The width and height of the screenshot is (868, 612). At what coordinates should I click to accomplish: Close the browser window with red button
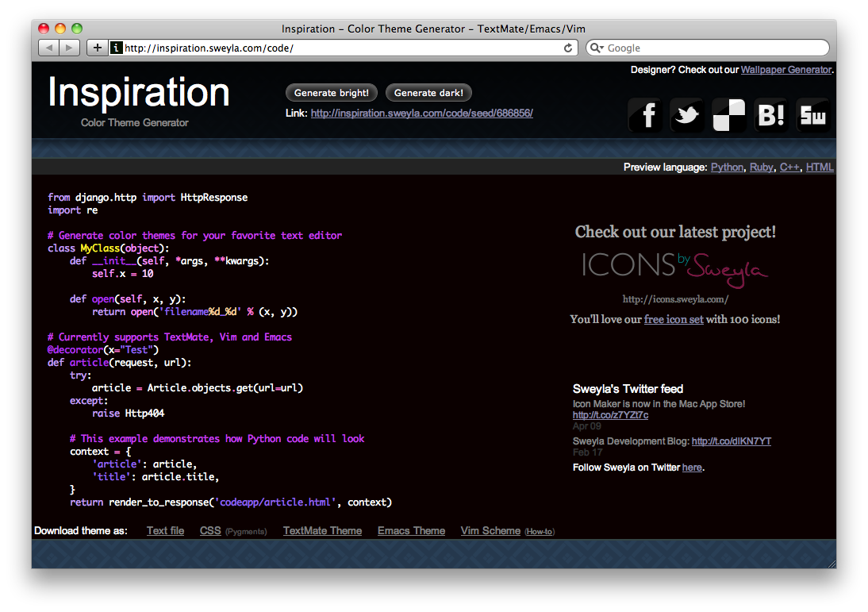[x=44, y=29]
